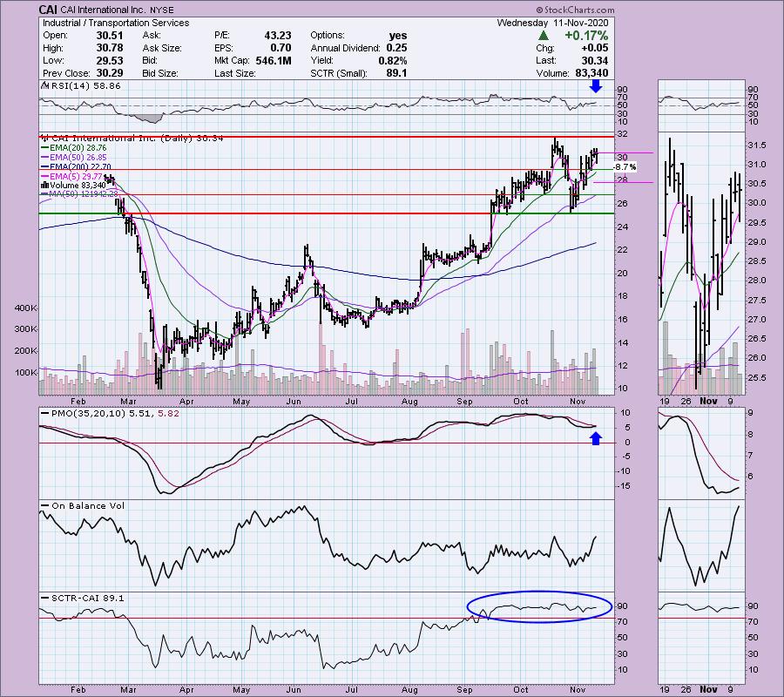This screenshot has height=697, width=784.
Task: Click the Open value 30.51
Action: point(110,36)
